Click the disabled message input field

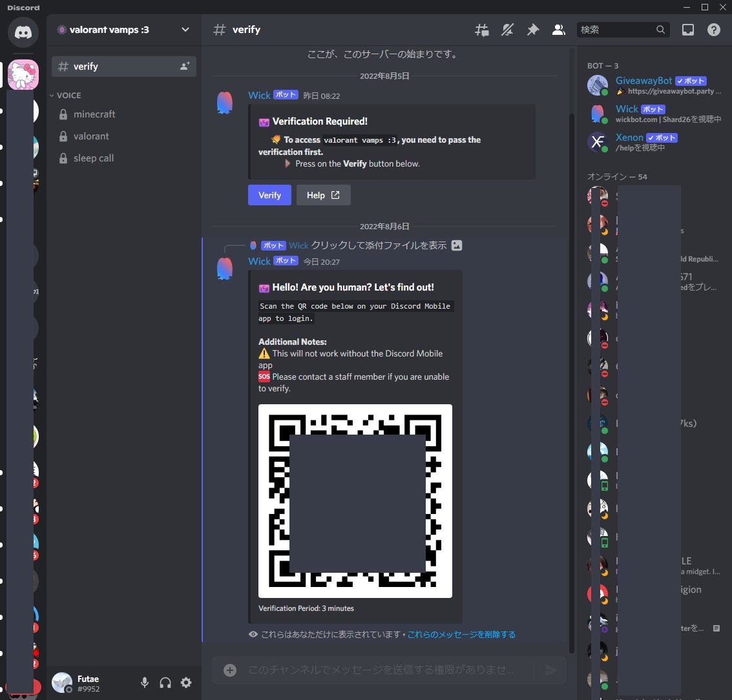click(x=381, y=670)
